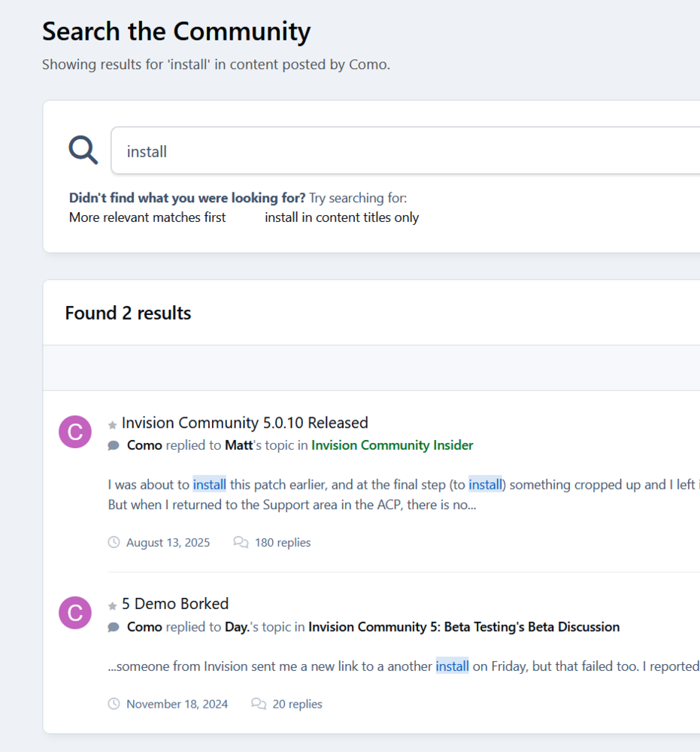This screenshot has height=752, width=700.
Task: Open Matt's profile link
Action: coord(239,445)
